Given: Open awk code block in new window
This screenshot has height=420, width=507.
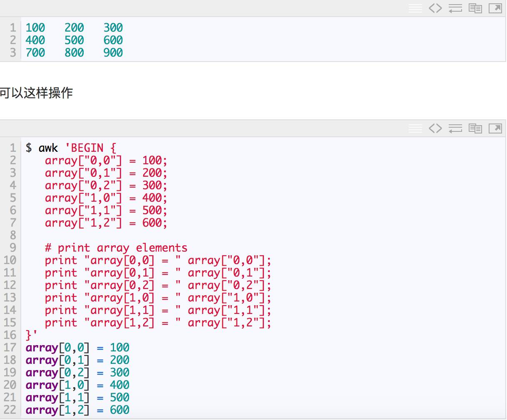Looking at the screenshot, I should tap(495, 128).
